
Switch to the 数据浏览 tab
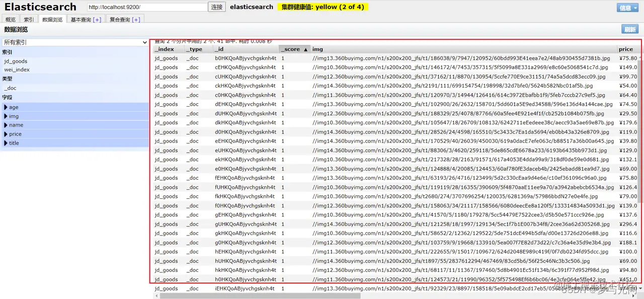(x=52, y=20)
